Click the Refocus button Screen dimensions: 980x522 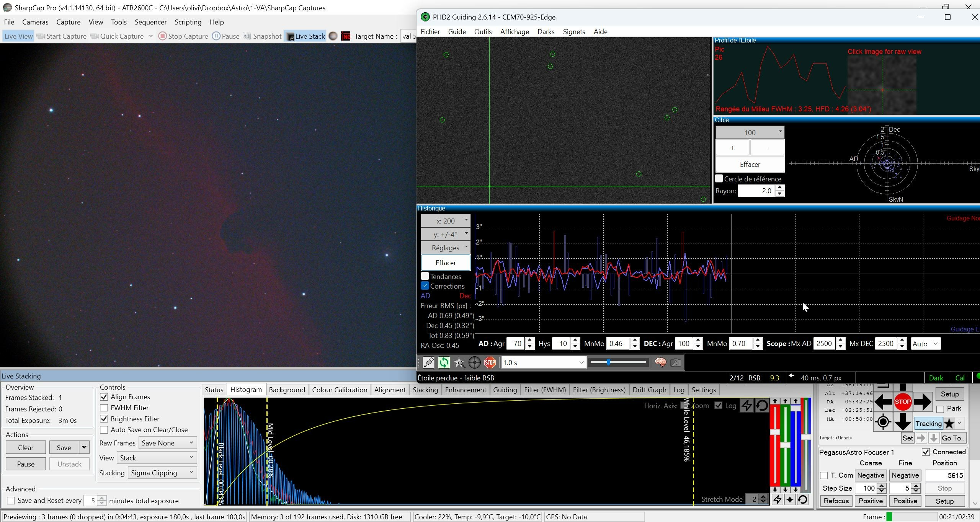click(x=836, y=501)
